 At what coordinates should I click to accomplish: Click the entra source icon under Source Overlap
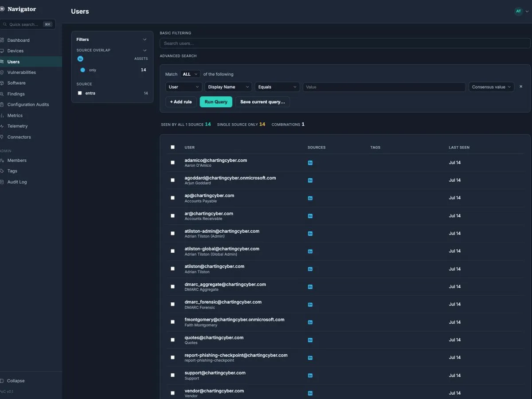(x=80, y=59)
